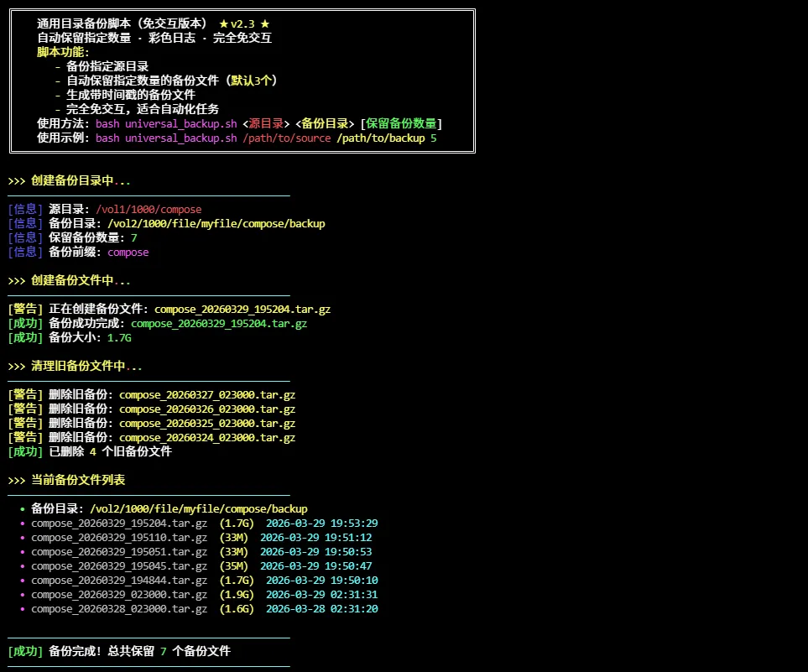
Task: Click deleted backup compose_20260324_023000.tar.gz
Action: pyautogui.click(x=206, y=437)
